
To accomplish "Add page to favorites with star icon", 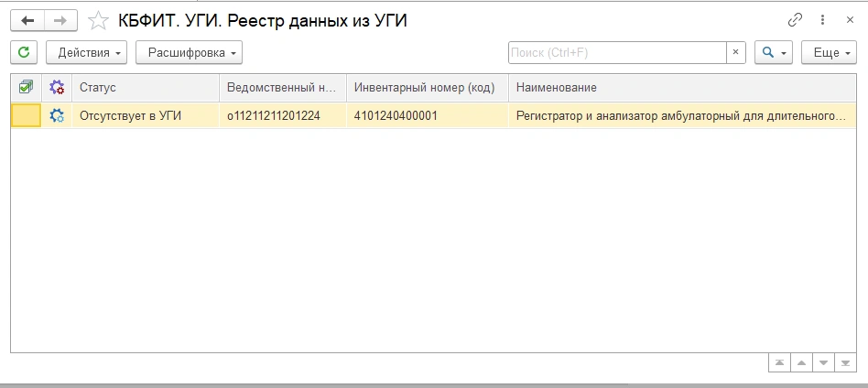I will (x=99, y=21).
